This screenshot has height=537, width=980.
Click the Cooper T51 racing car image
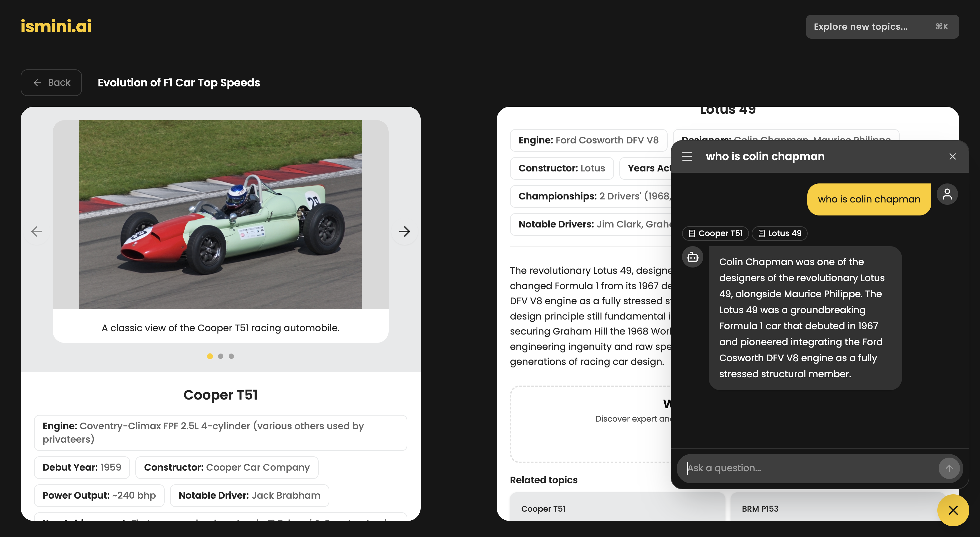point(220,214)
